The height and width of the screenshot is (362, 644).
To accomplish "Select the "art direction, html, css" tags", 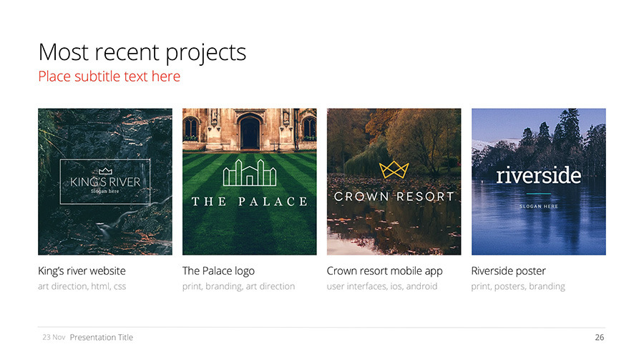I will click(82, 287).
